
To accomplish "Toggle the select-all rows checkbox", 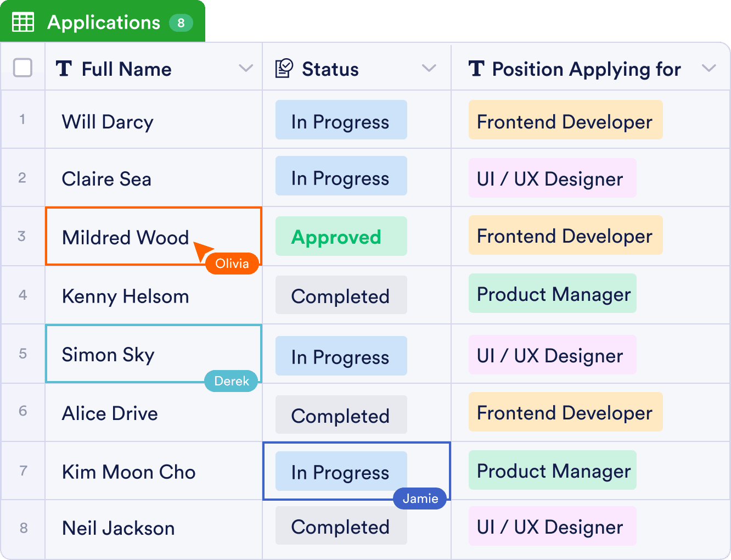I will pyautogui.click(x=23, y=68).
